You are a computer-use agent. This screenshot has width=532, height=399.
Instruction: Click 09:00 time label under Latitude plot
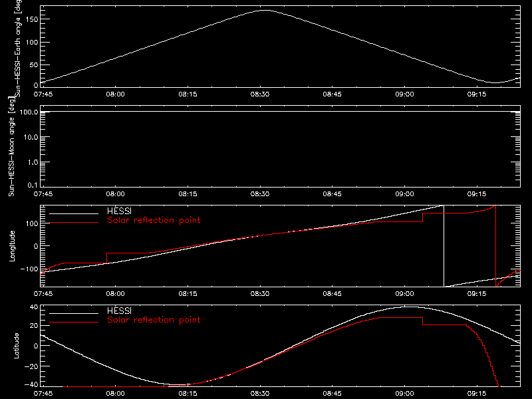click(x=404, y=393)
